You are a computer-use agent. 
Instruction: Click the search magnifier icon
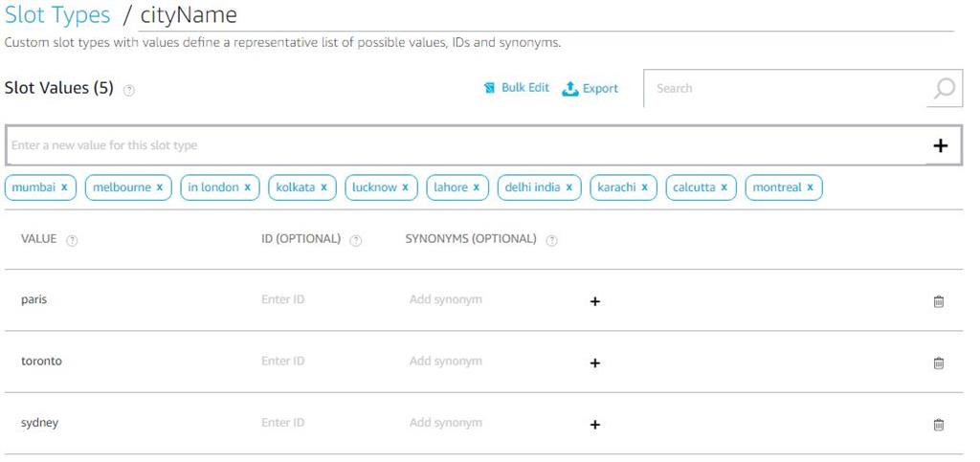coord(944,88)
